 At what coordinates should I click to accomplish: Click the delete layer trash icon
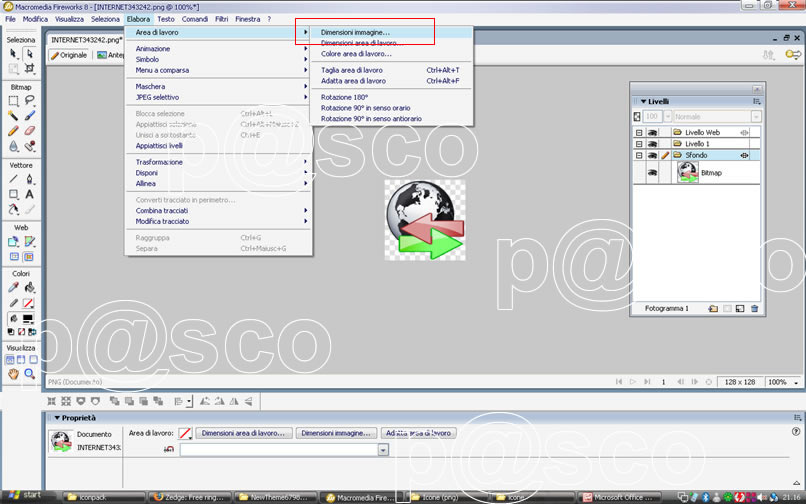coord(754,309)
